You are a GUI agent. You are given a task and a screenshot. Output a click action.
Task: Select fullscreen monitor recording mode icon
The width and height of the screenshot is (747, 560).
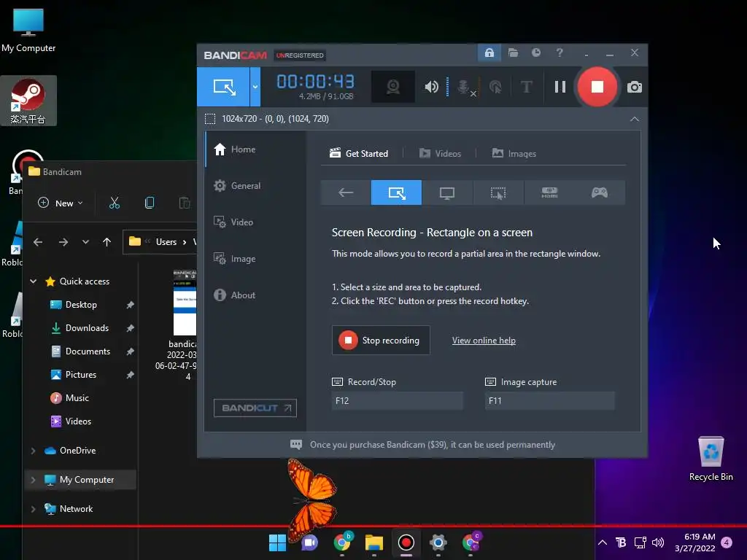tap(447, 192)
